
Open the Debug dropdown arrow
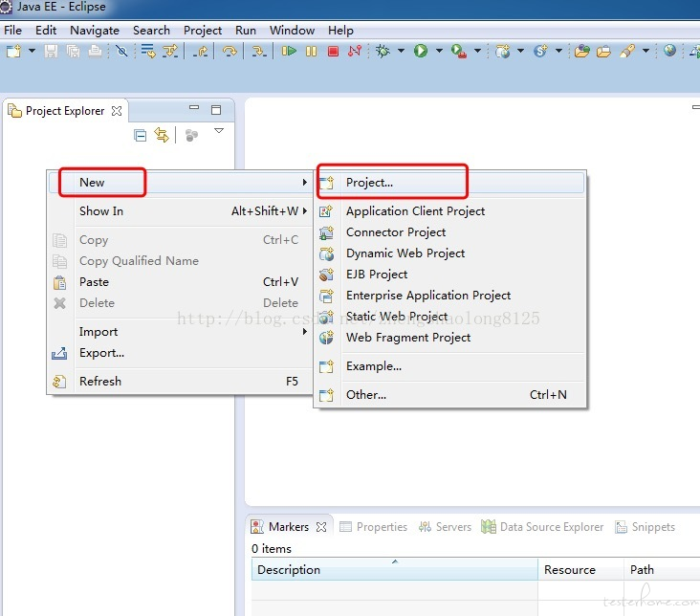coord(401,51)
